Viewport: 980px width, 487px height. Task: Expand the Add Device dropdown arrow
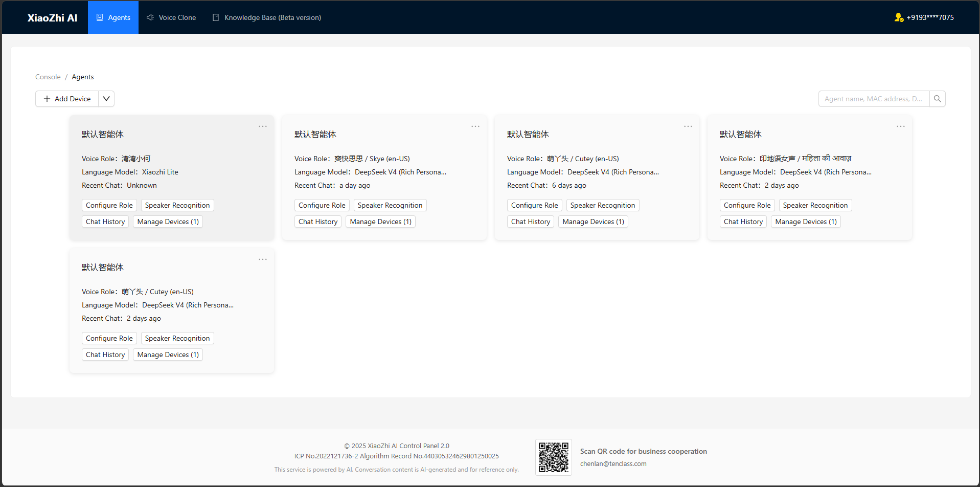click(x=106, y=99)
